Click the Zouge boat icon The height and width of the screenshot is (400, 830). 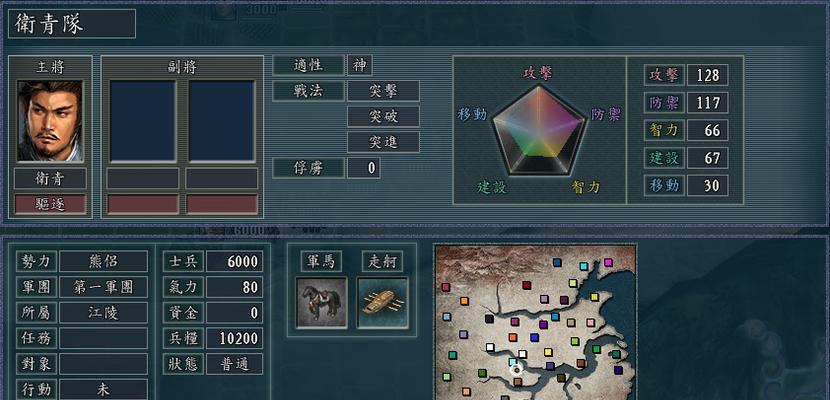[x=383, y=303]
